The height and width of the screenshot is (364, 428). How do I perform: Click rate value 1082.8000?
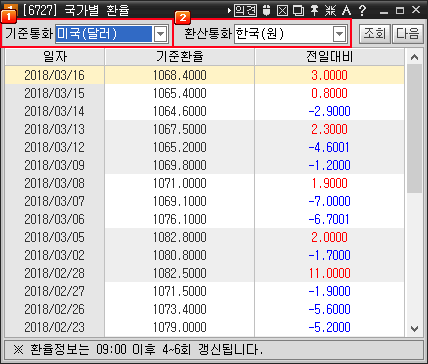click(x=180, y=237)
